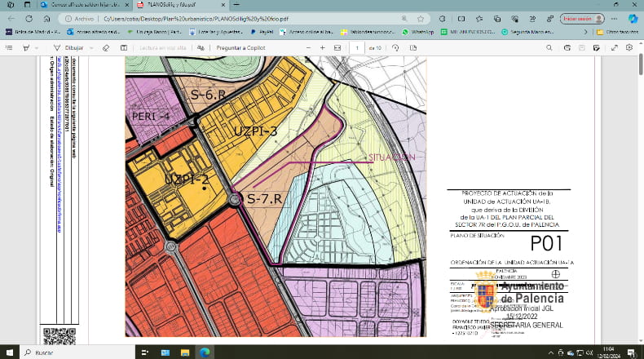Open Task View on the taskbar
The height and width of the screenshot is (359, 644).
(x=145, y=352)
